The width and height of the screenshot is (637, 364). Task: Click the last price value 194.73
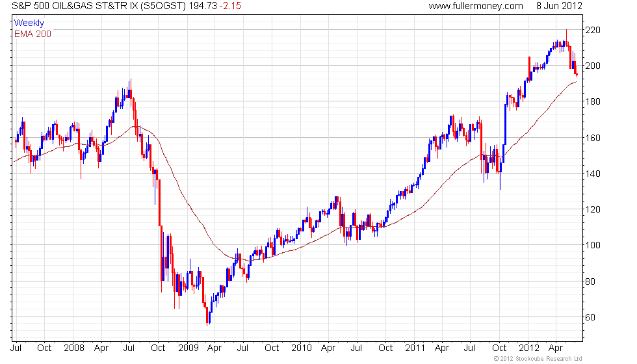click(203, 6)
